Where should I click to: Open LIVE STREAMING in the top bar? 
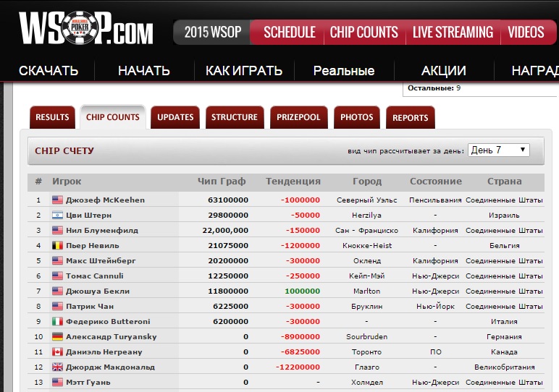coord(453,32)
